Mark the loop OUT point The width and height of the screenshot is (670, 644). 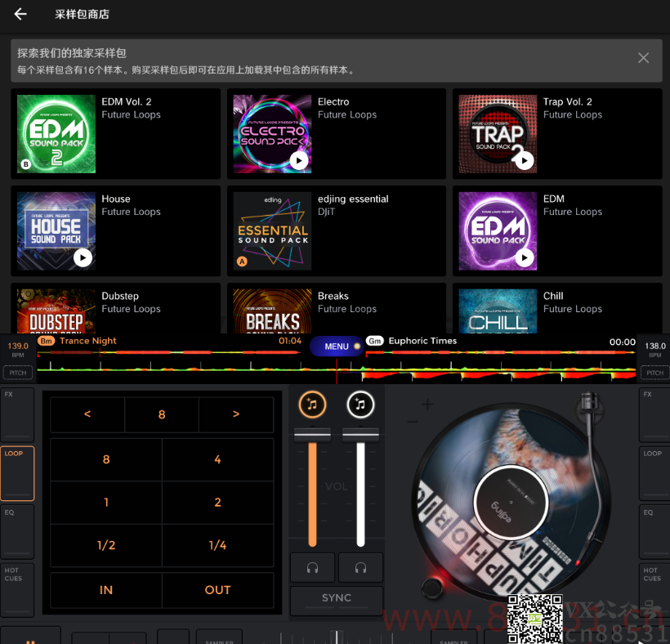click(x=217, y=590)
